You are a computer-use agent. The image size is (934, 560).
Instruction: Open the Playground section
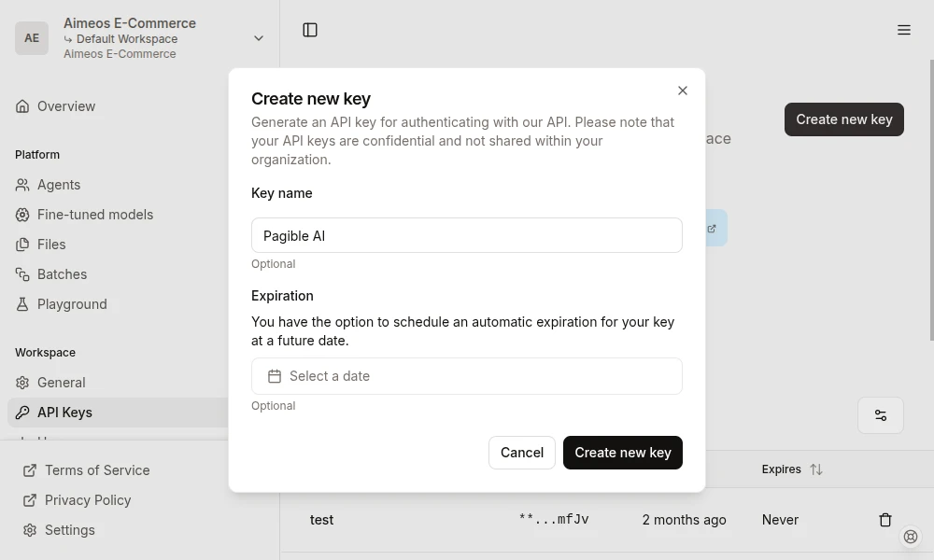tap(72, 304)
